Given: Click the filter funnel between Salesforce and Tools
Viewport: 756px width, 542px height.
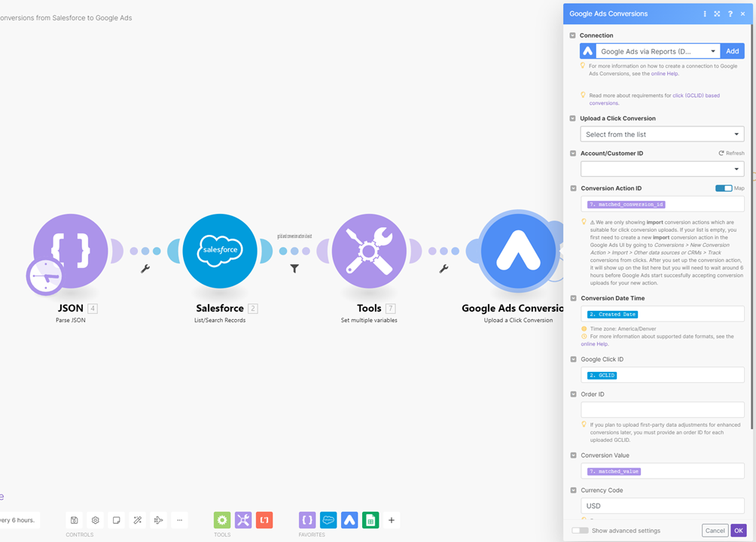Looking at the screenshot, I should point(294,269).
